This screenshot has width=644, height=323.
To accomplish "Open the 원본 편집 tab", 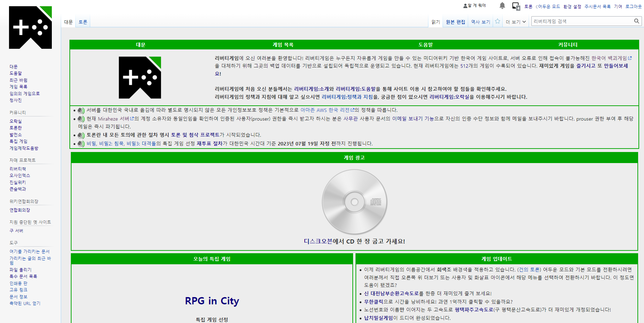I will tap(455, 22).
